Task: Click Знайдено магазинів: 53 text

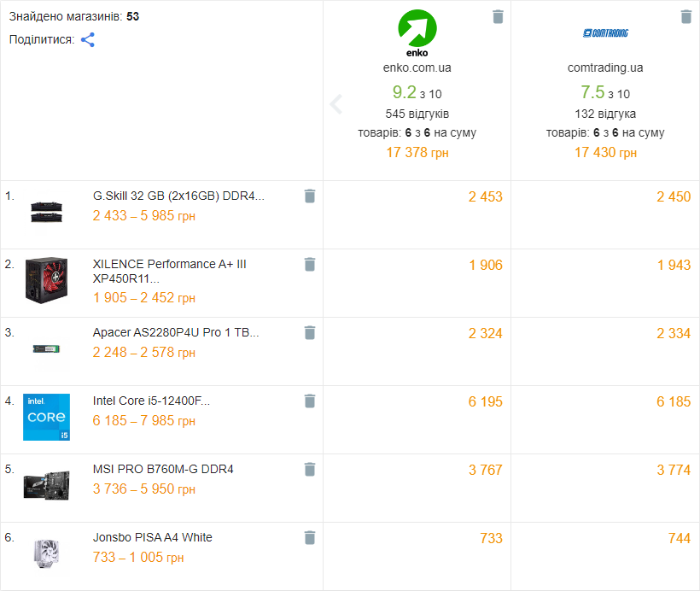Action: tap(74, 17)
